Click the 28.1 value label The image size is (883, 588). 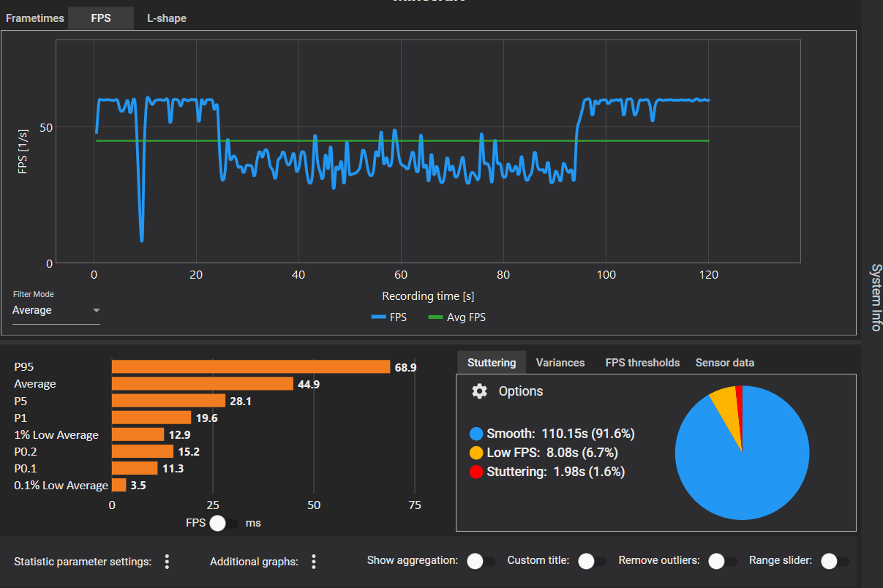tap(241, 401)
